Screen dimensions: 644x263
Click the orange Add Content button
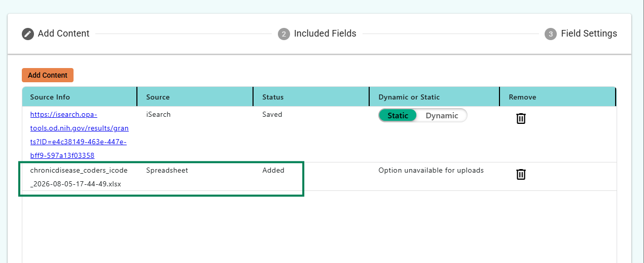48,75
